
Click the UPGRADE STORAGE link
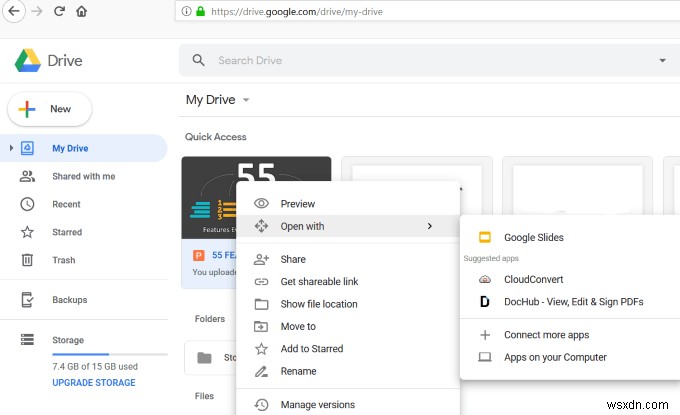pyautogui.click(x=94, y=382)
